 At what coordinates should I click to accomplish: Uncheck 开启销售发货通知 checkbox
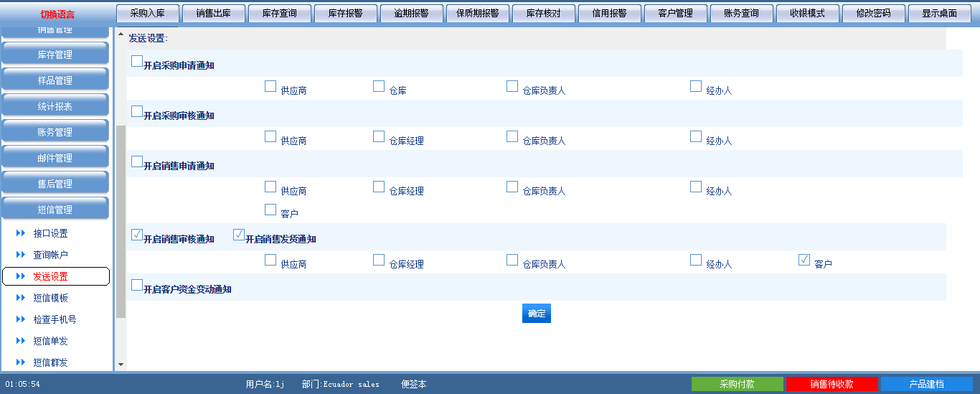pos(239,235)
